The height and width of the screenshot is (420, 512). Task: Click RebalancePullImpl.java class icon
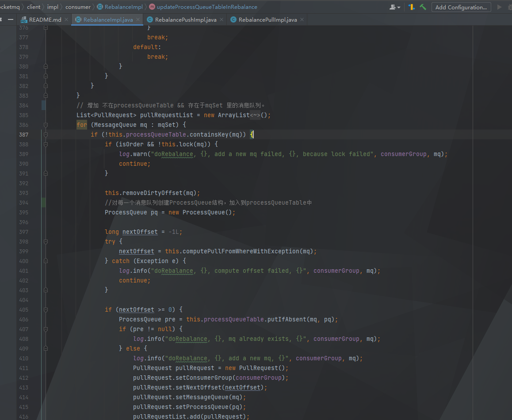click(x=233, y=19)
